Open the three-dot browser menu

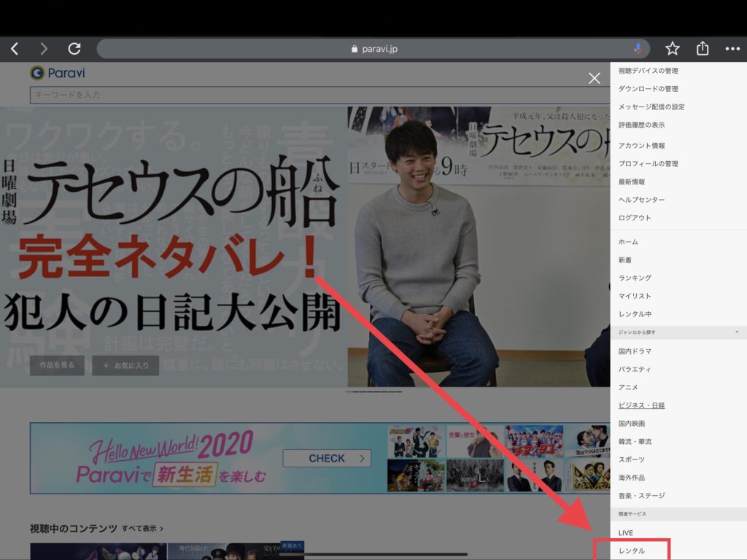(x=732, y=49)
